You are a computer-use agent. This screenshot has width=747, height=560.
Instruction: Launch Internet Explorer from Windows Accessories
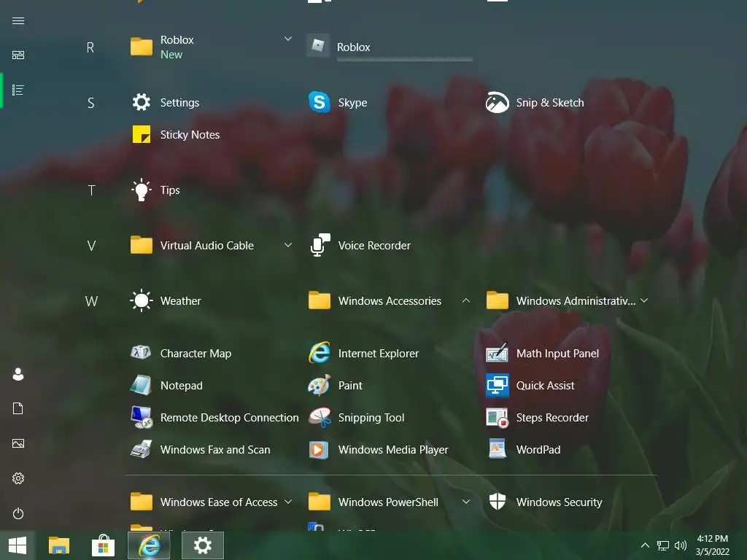tap(363, 354)
